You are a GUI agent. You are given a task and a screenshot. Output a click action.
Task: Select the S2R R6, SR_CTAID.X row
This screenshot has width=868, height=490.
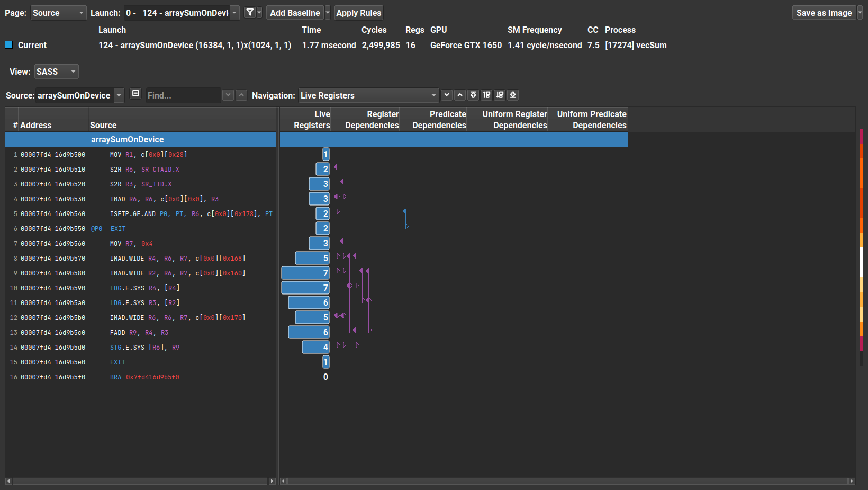pyautogui.click(x=140, y=170)
